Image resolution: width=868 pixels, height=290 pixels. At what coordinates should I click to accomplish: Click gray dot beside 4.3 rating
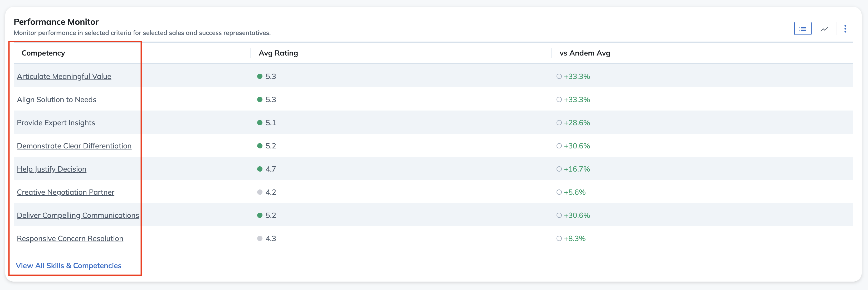click(260, 238)
